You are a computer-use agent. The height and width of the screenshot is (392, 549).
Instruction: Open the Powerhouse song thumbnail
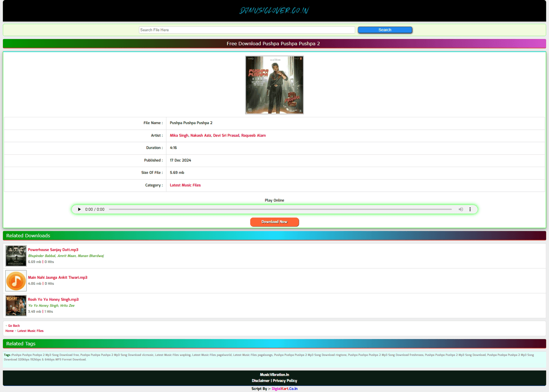(x=16, y=256)
